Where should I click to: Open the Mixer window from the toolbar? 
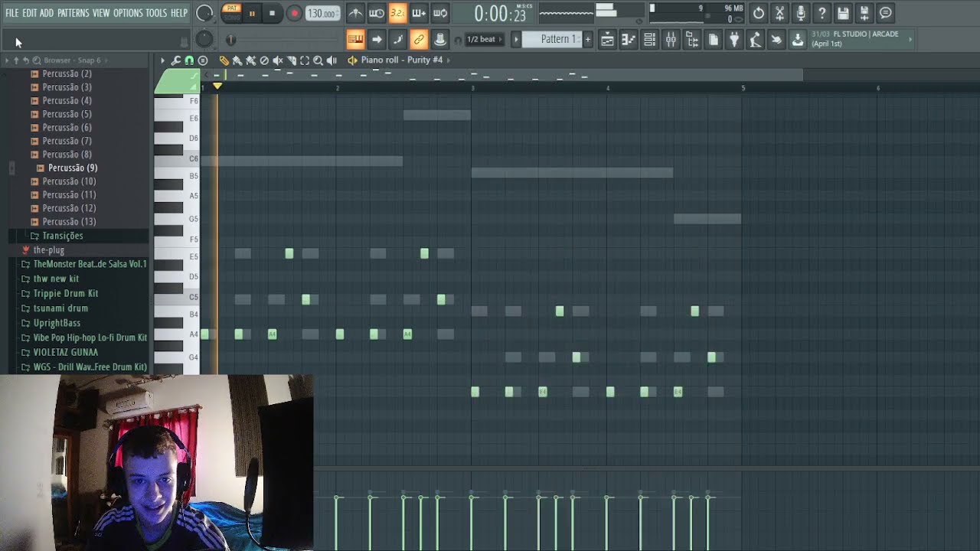point(671,40)
